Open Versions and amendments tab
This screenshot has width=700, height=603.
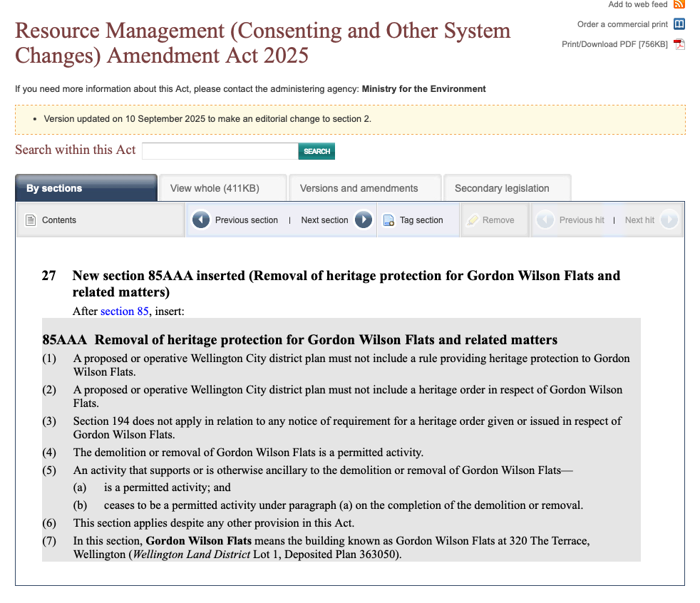pos(365,188)
